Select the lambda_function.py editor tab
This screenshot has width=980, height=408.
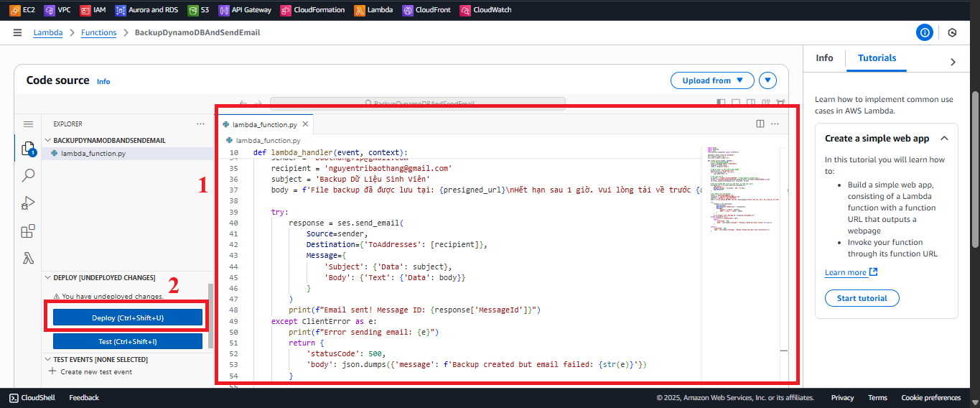click(x=264, y=124)
